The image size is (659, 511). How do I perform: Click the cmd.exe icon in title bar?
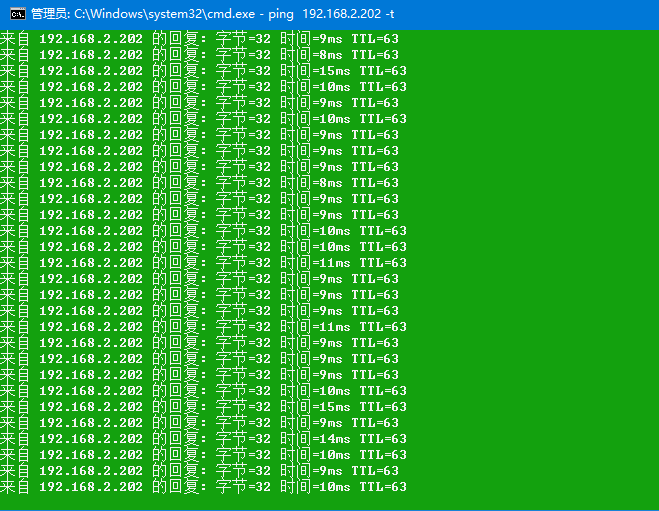click(x=17, y=14)
